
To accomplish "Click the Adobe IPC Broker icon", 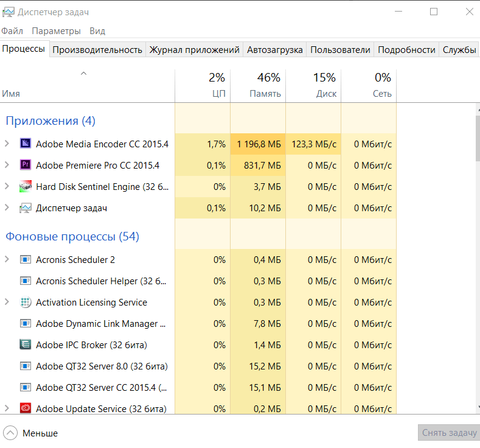I will point(26,345).
